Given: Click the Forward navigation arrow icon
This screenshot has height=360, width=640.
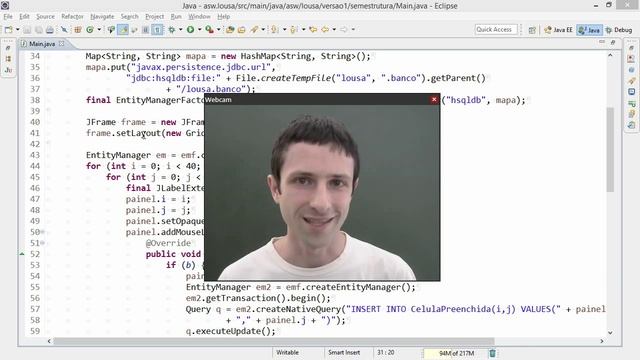Looking at the screenshot, I should tap(344, 30).
